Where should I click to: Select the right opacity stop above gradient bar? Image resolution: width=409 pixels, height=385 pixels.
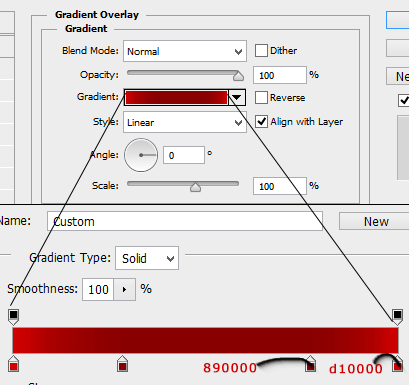[397, 316]
